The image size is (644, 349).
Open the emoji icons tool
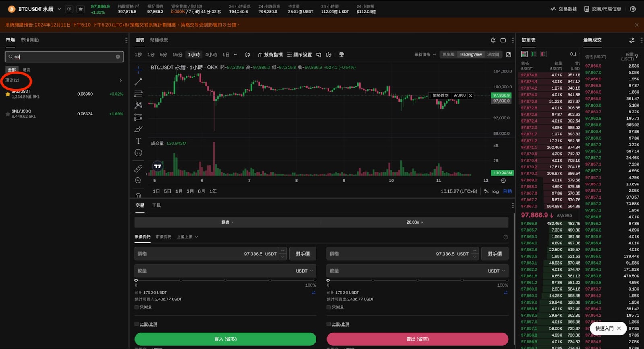tap(138, 153)
